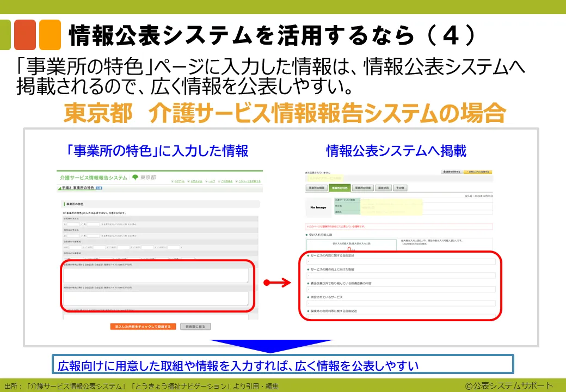This screenshot has width=566, height=392.
Task: Click the 介護サービス情報報告システム site title
Action: tap(94, 177)
